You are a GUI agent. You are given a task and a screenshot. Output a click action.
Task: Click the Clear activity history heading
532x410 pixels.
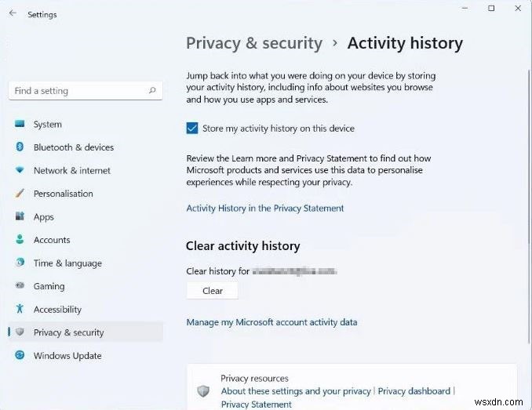click(x=243, y=246)
